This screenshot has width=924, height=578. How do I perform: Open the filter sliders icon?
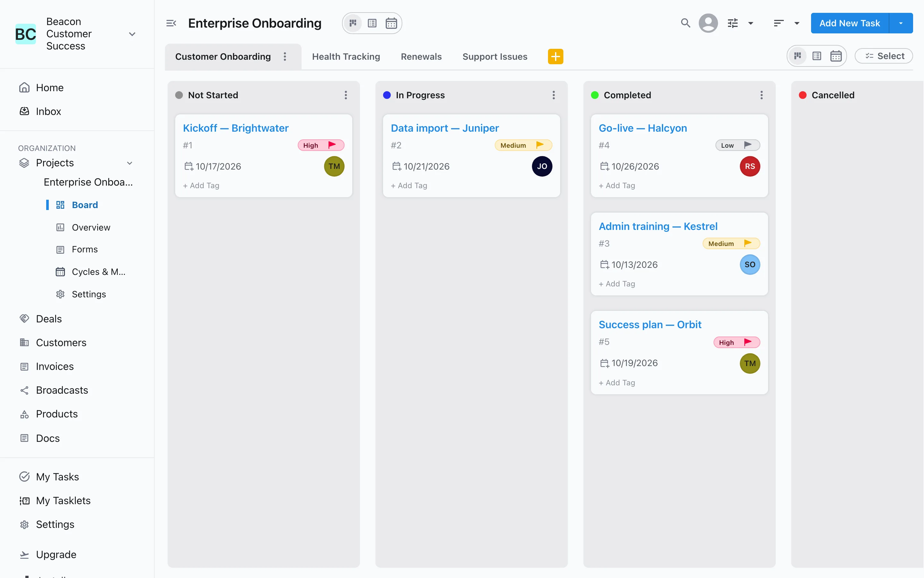732,23
